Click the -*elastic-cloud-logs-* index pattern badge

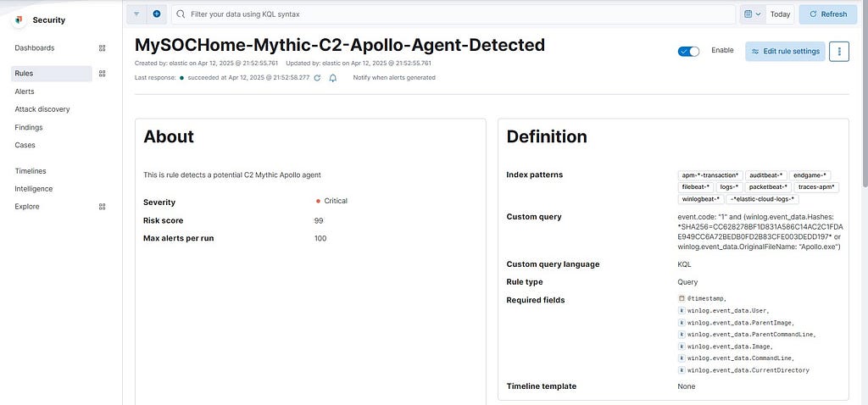pyautogui.click(x=762, y=199)
